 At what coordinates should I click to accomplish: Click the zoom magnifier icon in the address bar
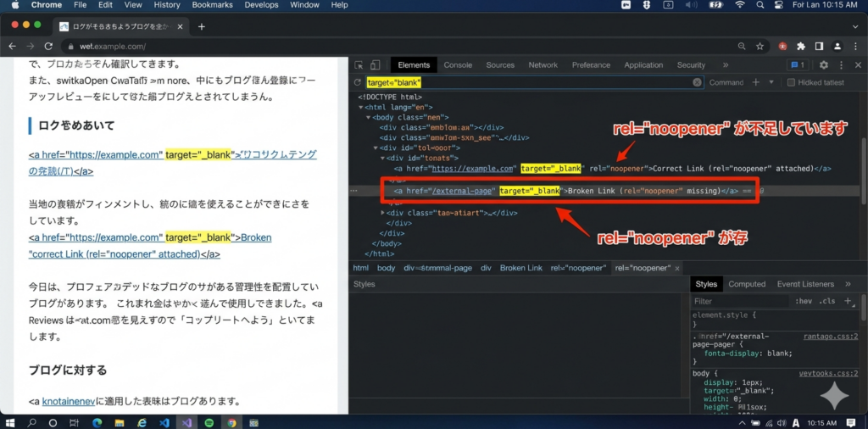click(x=742, y=47)
